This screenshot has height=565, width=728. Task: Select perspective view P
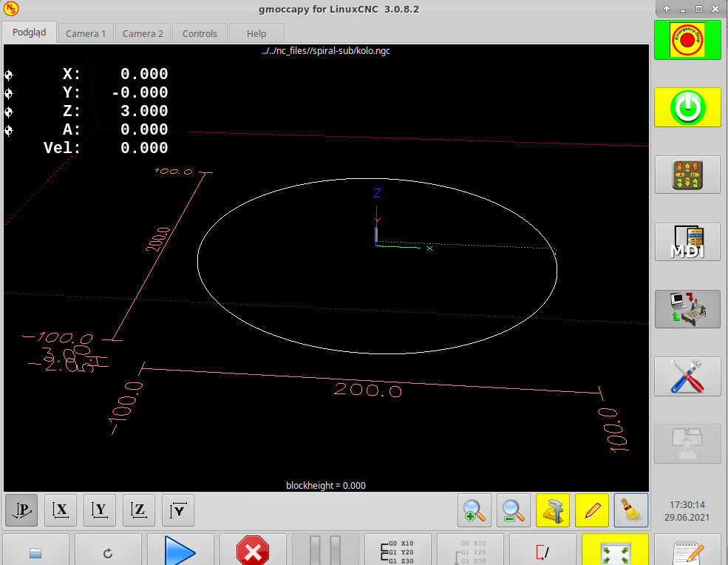pos(21,510)
